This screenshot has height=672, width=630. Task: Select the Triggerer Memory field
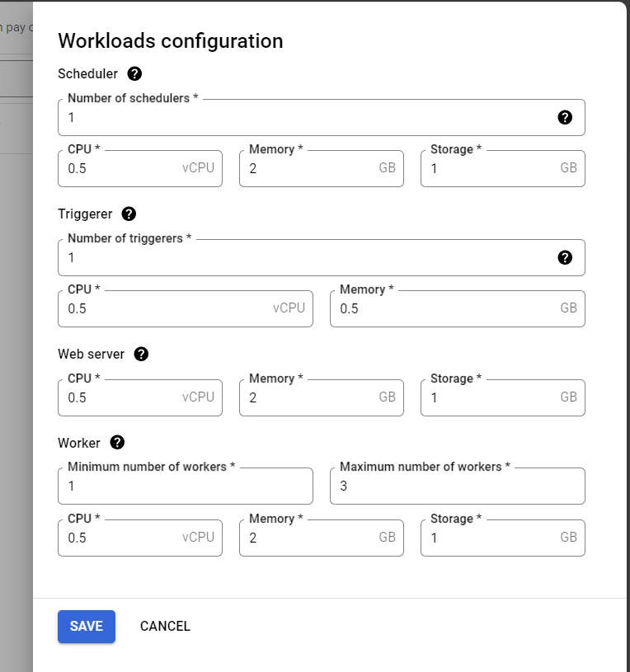pyautogui.click(x=441, y=309)
